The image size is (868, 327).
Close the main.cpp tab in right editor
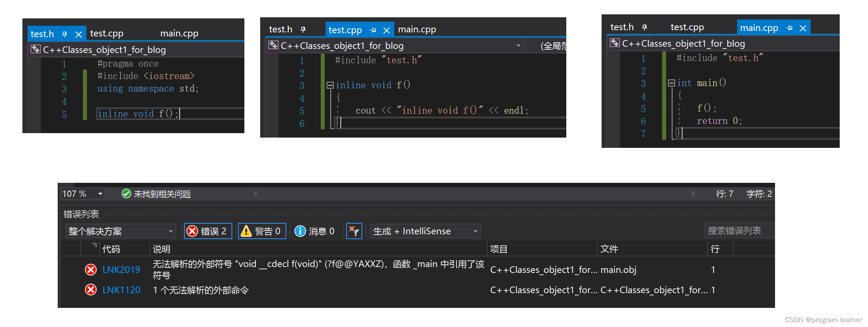(x=803, y=28)
